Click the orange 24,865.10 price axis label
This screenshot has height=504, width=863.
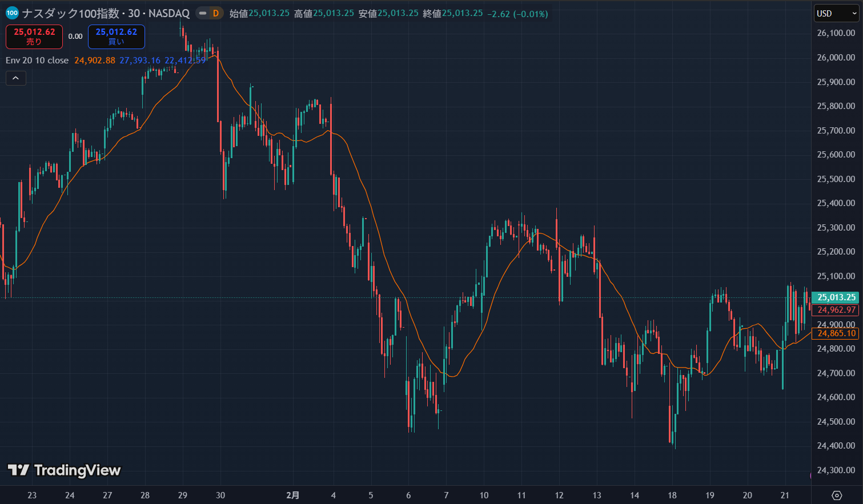tap(836, 333)
